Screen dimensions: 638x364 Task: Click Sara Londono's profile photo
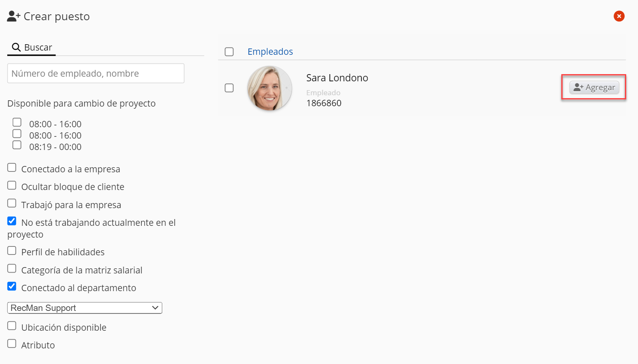[x=269, y=88]
